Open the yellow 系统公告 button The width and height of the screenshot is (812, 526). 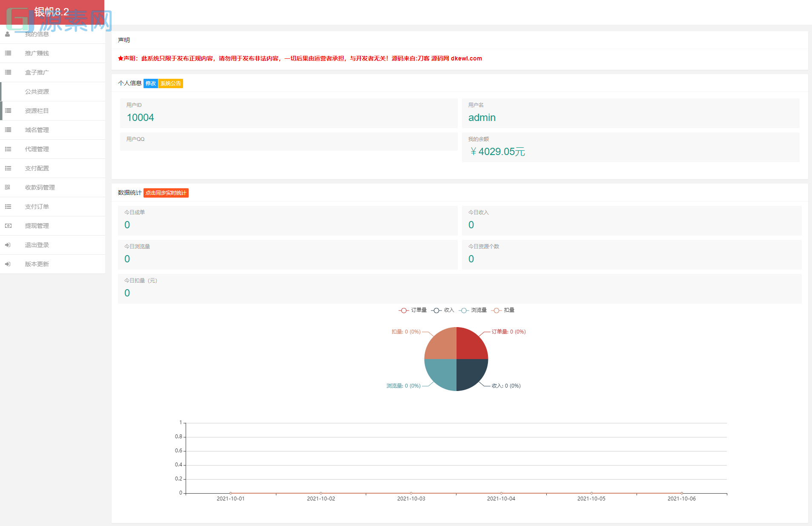point(170,83)
